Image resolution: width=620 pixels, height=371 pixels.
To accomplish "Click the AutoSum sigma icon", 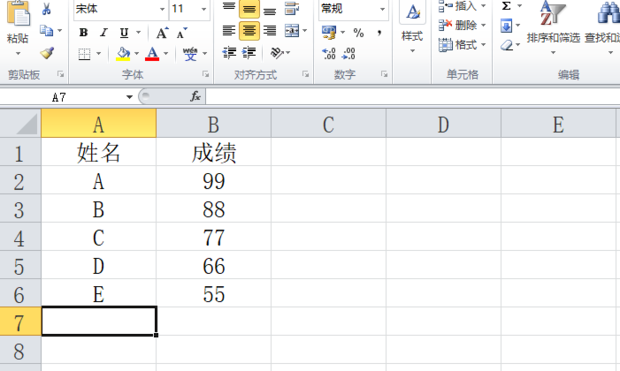I will (x=506, y=6).
